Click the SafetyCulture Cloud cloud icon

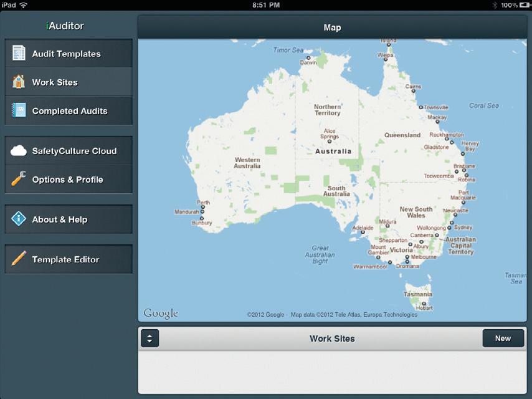[x=19, y=150]
